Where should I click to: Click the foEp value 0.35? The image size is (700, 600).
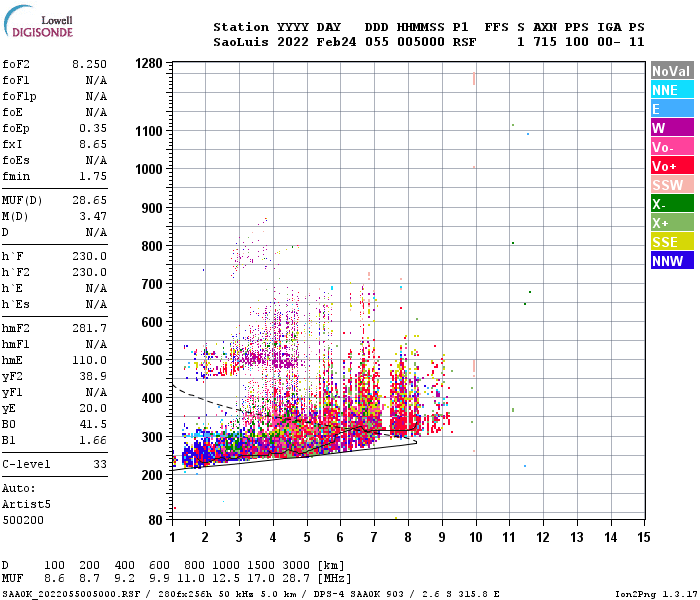click(93, 128)
